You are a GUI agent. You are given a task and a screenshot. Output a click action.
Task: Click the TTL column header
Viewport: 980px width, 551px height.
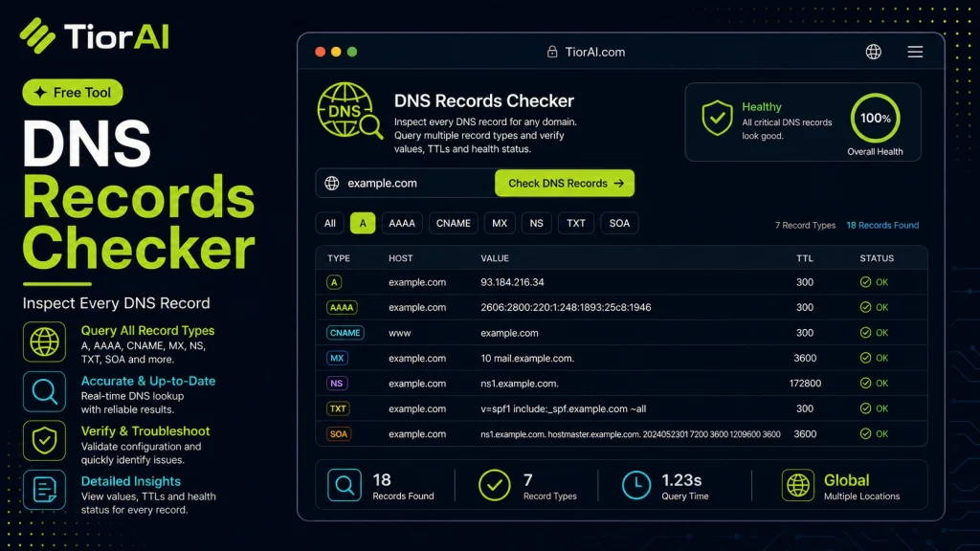coord(805,258)
